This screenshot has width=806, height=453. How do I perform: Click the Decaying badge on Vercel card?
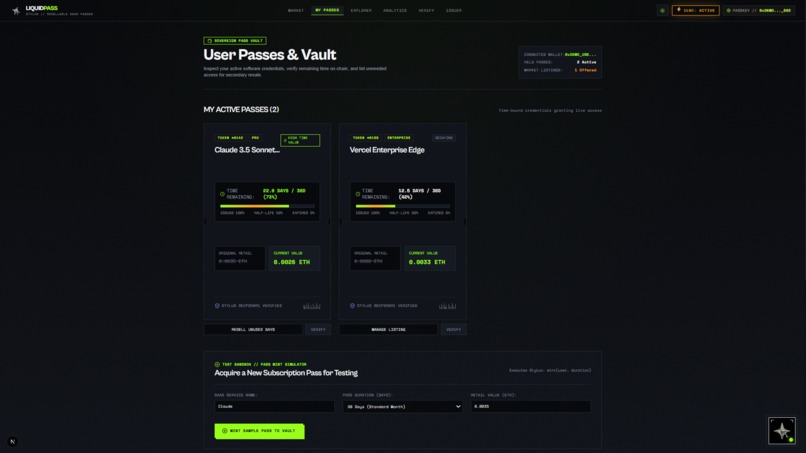coord(444,138)
